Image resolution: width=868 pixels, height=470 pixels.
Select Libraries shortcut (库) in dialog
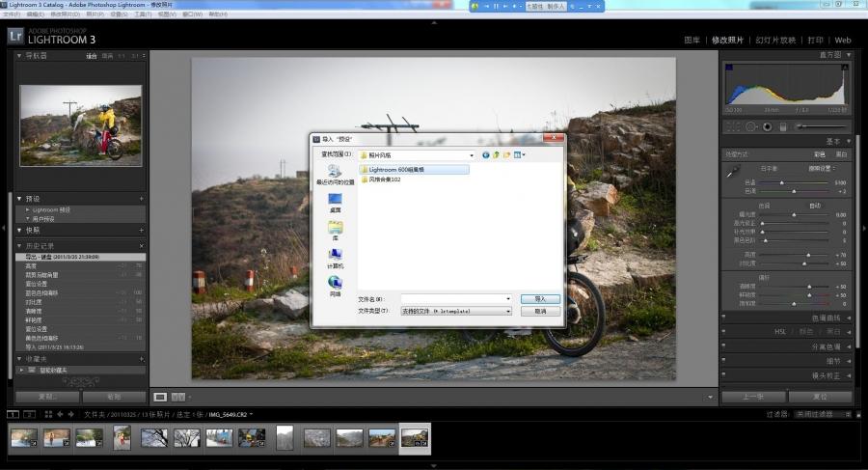pyautogui.click(x=335, y=231)
